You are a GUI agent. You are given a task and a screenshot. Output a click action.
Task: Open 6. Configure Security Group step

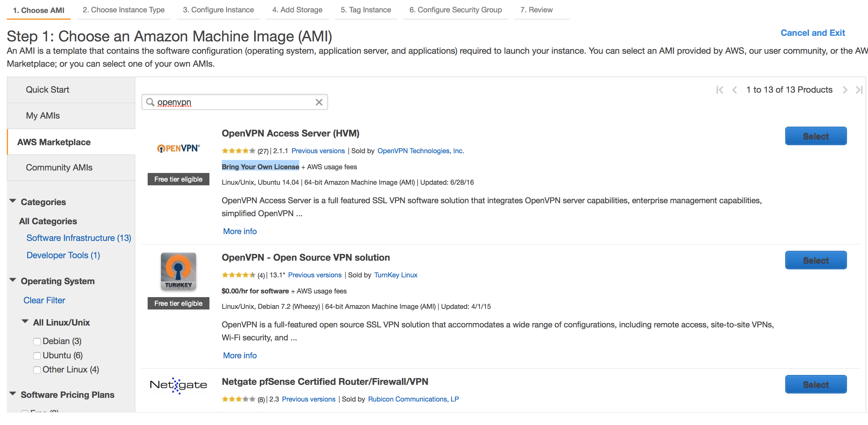click(x=456, y=10)
